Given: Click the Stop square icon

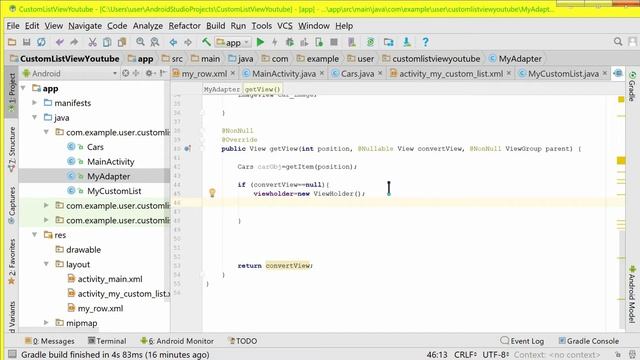Looking at the screenshot, I should [x=334, y=42].
